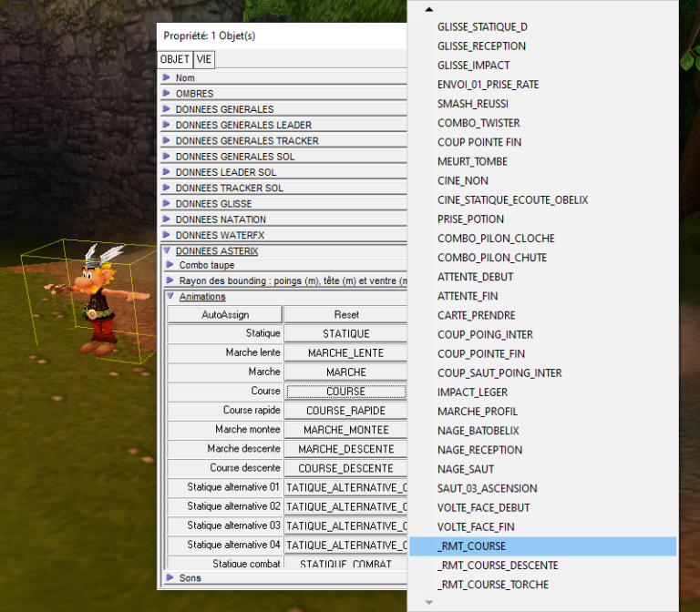Open the MARCHE animation selector
The width and height of the screenshot is (700, 612).
345,372
